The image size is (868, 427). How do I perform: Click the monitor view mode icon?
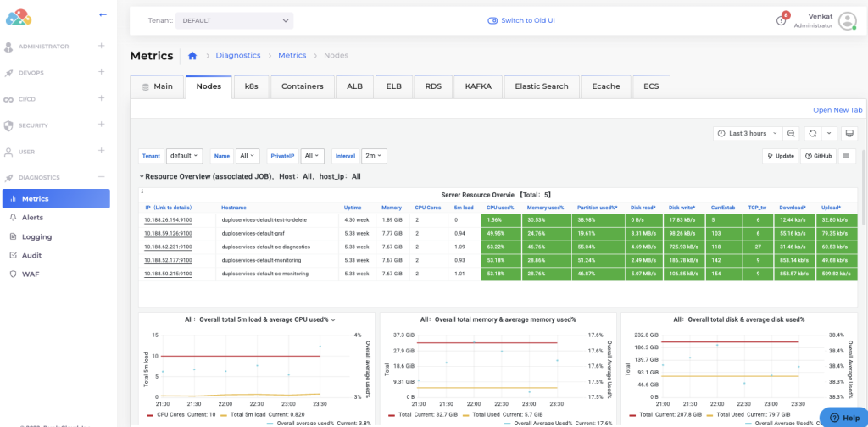tap(849, 134)
